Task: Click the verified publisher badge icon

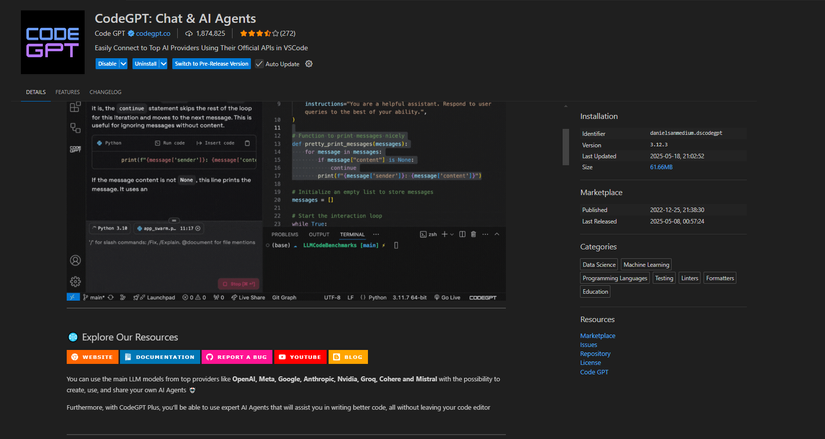Action: [x=131, y=33]
